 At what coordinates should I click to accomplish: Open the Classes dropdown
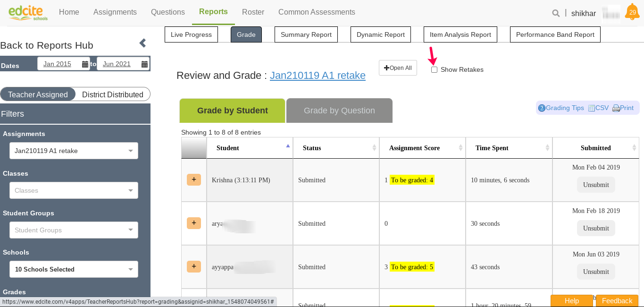click(74, 190)
